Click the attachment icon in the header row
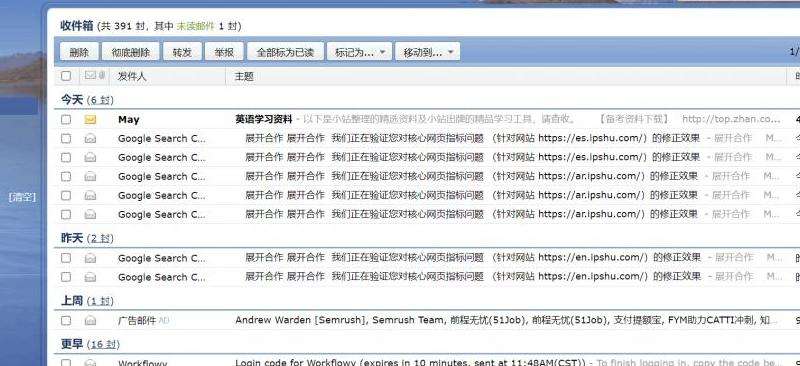 pyautogui.click(x=102, y=76)
